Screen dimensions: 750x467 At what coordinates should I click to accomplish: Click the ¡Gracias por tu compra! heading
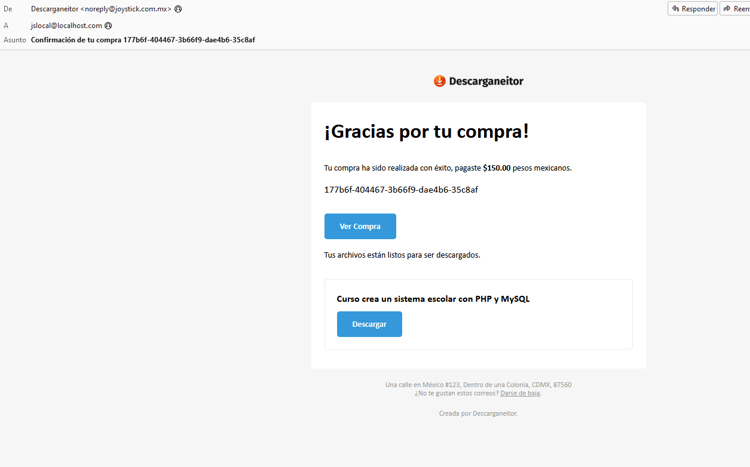(427, 131)
